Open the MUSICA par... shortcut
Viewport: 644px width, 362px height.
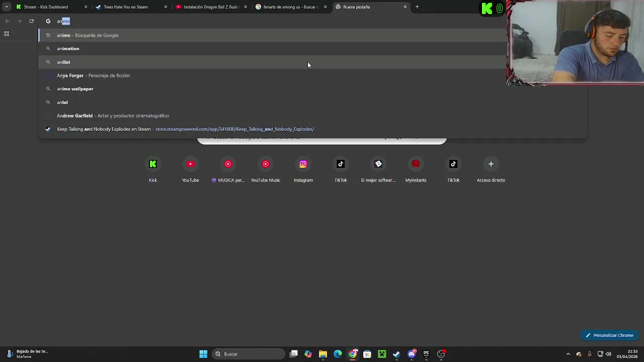[x=228, y=169]
